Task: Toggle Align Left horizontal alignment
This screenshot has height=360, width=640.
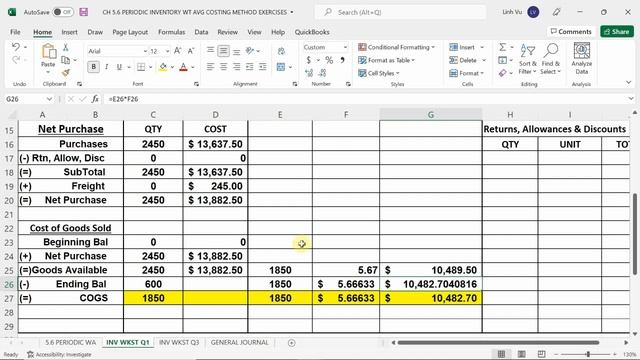Action: (x=210, y=67)
